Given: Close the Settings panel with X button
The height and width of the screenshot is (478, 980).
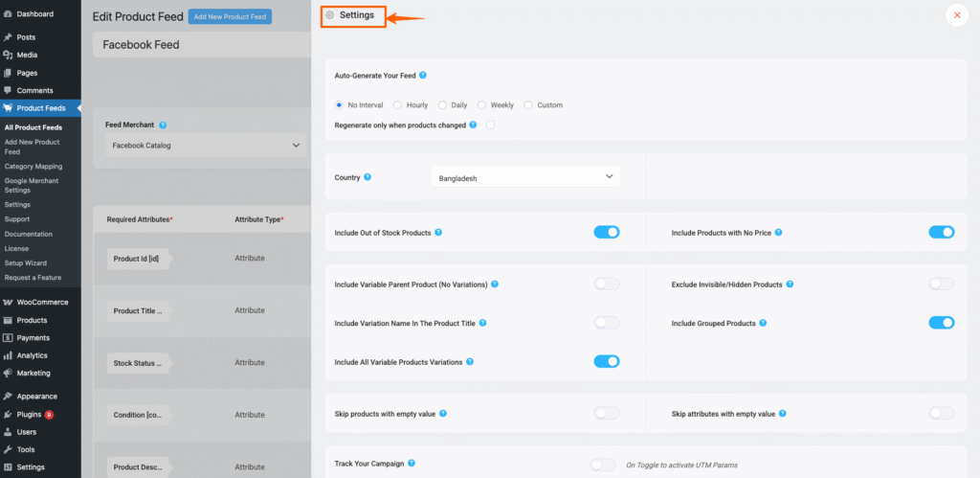Looking at the screenshot, I should pos(957,15).
